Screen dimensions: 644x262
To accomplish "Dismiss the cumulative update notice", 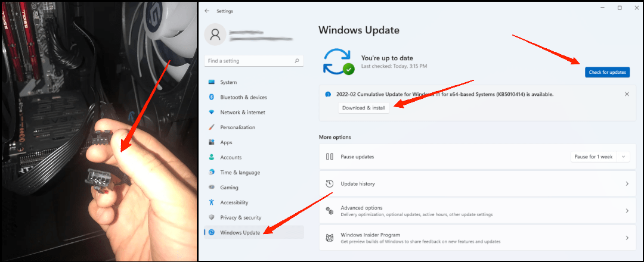I will 627,94.
